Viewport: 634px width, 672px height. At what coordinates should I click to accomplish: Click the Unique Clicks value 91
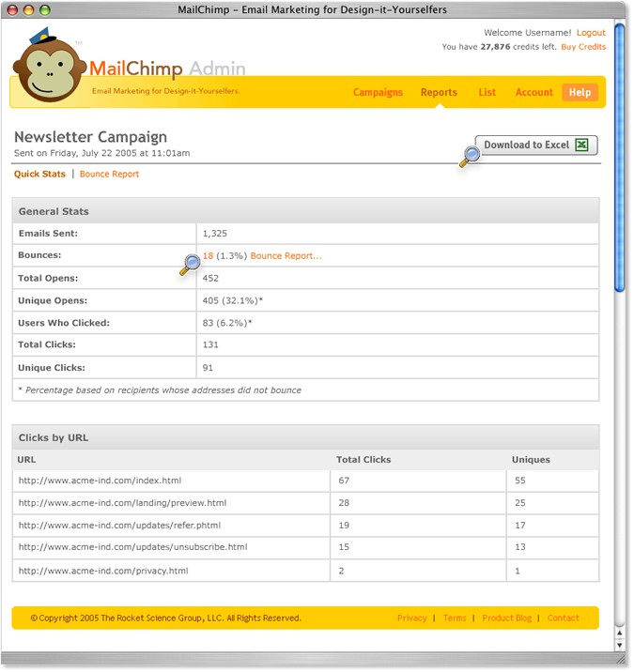coord(208,368)
